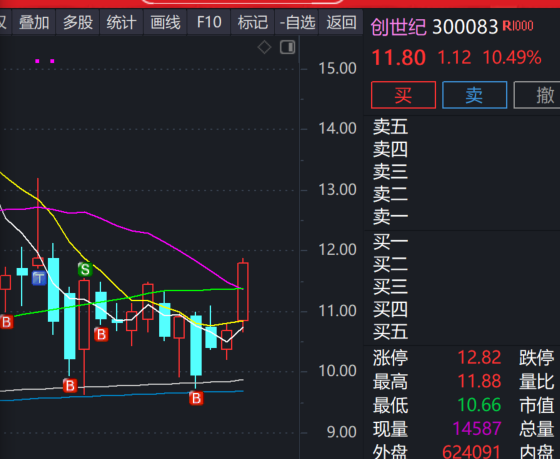The image size is (560, 459).
Task: Click the 标记 mark button
Action: click(x=252, y=23)
